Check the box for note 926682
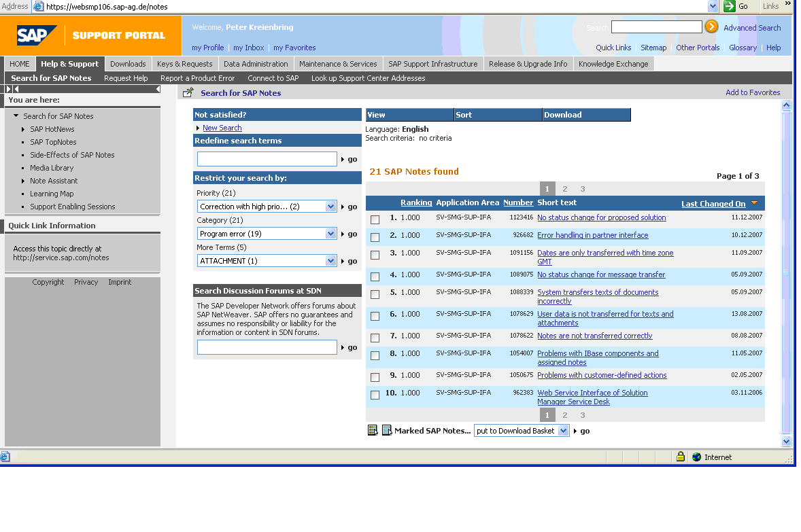Screen dimensions: 801x532 [x=375, y=237]
